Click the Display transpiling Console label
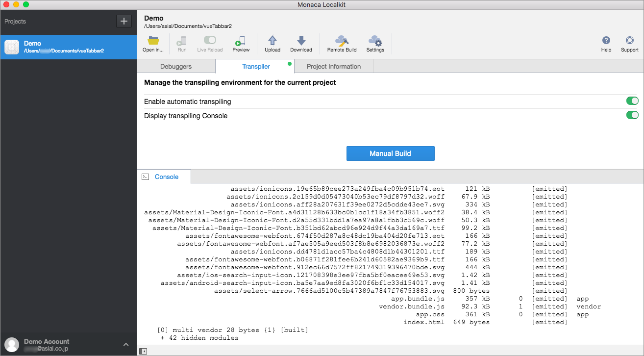 [186, 116]
